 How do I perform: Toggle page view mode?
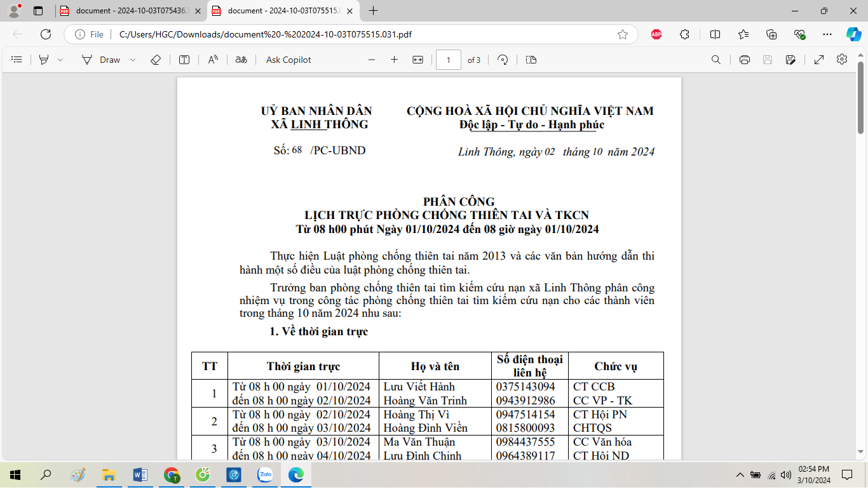click(531, 60)
